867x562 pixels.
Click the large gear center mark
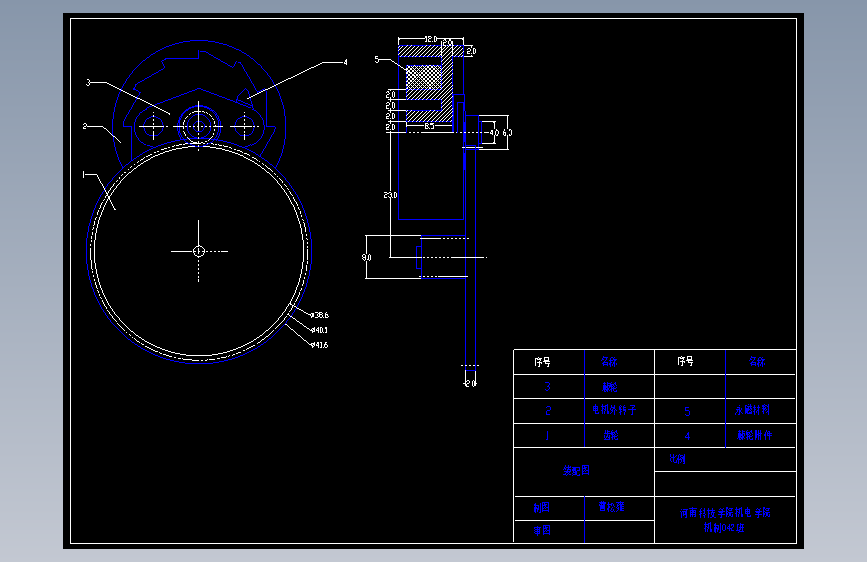coord(199,251)
